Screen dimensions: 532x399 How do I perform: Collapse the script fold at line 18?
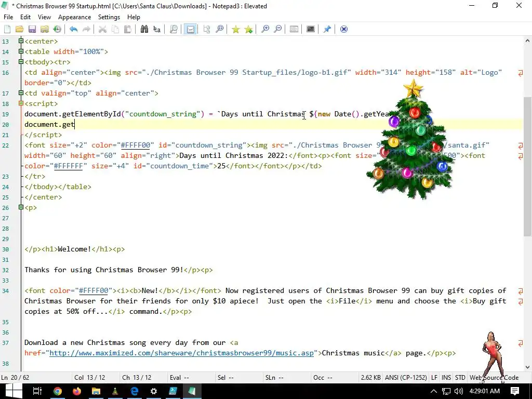[x=21, y=103]
